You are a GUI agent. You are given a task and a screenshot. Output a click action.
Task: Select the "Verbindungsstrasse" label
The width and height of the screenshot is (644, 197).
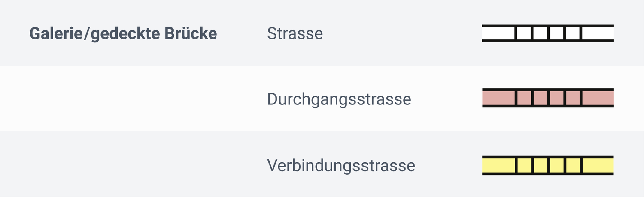(x=341, y=165)
